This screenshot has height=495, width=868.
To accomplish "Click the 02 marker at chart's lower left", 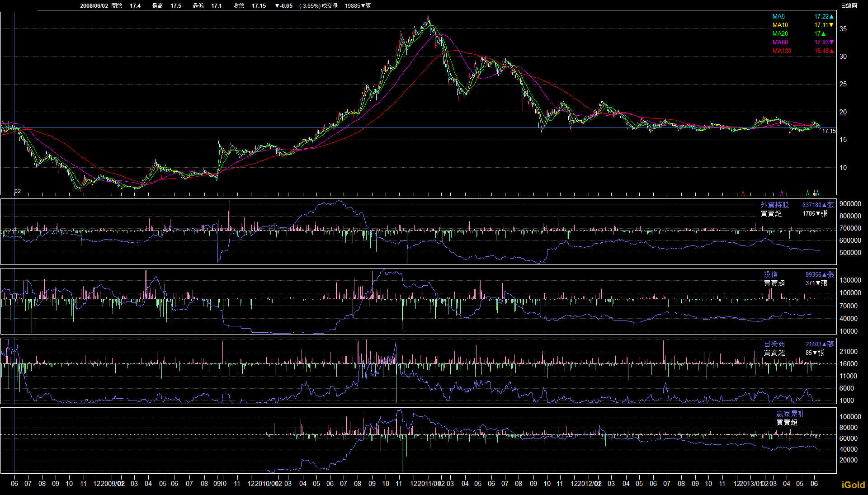I will [x=18, y=191].
